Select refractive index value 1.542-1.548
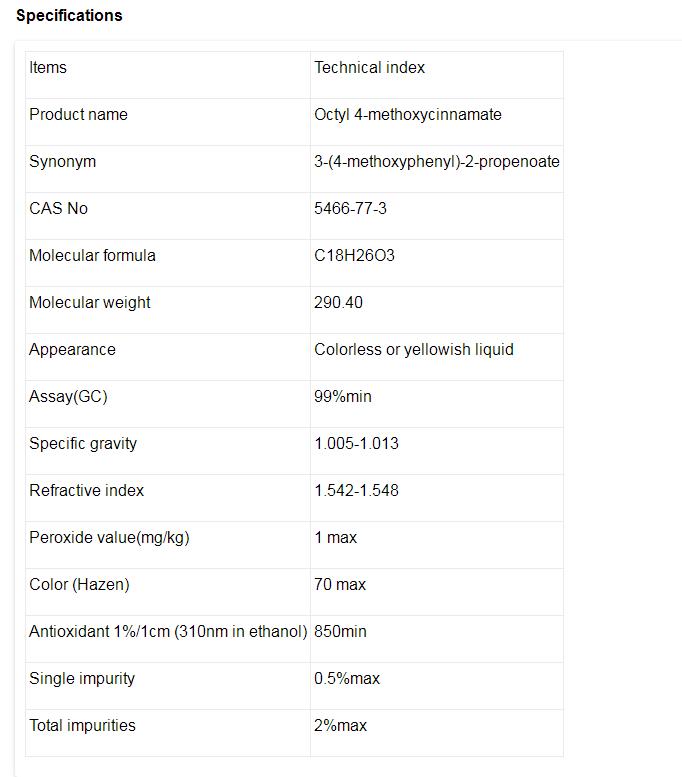Image resolution: width=682 pixels, height=777 pixels. click(x=356, y=491)
